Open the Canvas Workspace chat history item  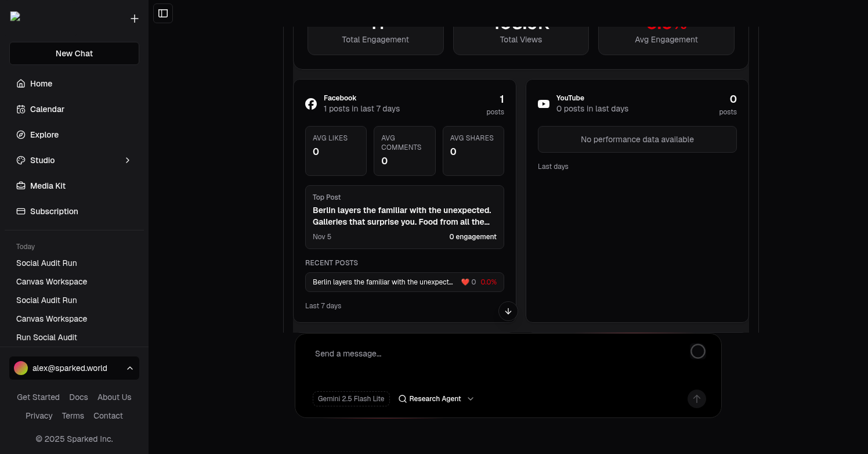point(52,282)
